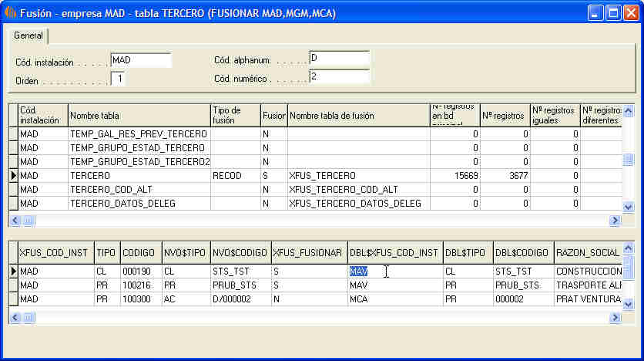This screenshot has width=644, height=361.
Task: Click the Cód. numérico field
Action: 339,76
